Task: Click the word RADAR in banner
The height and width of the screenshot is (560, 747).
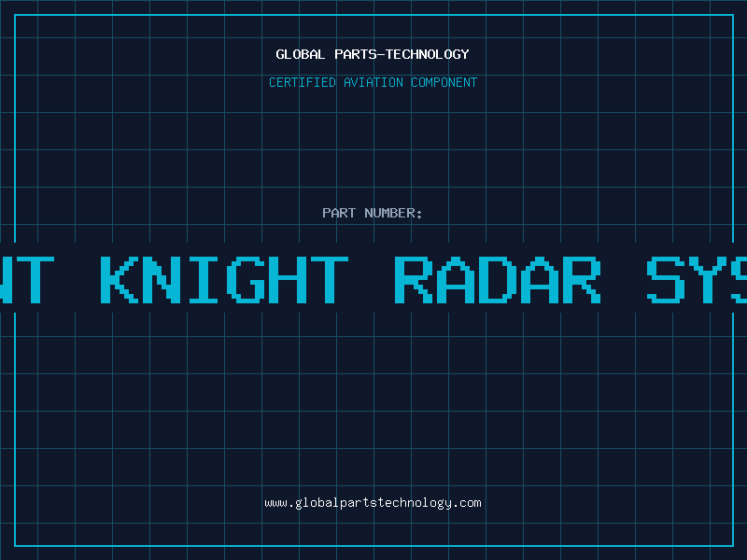Action: (x=498, y=280)
